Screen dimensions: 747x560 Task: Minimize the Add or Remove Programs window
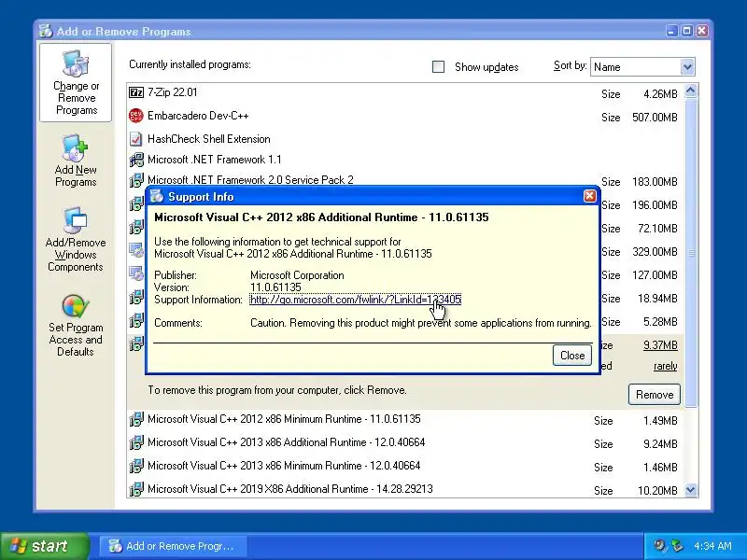point(671,31)
